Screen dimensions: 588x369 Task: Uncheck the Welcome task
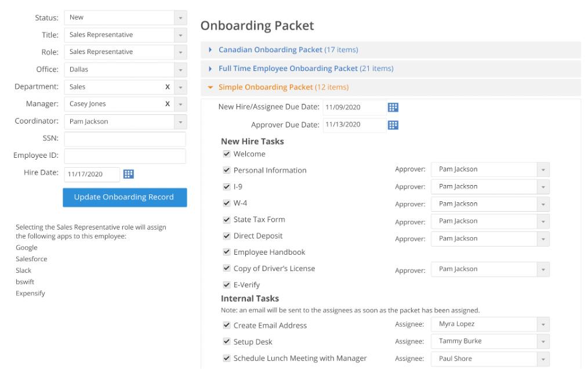226,153
